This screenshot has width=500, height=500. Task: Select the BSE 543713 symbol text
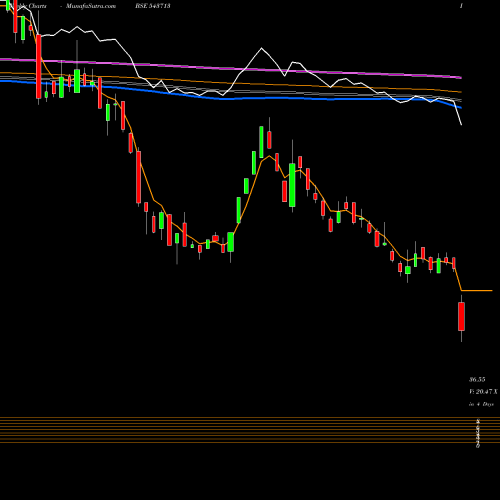pyautogui.click(x=153, y=6)
